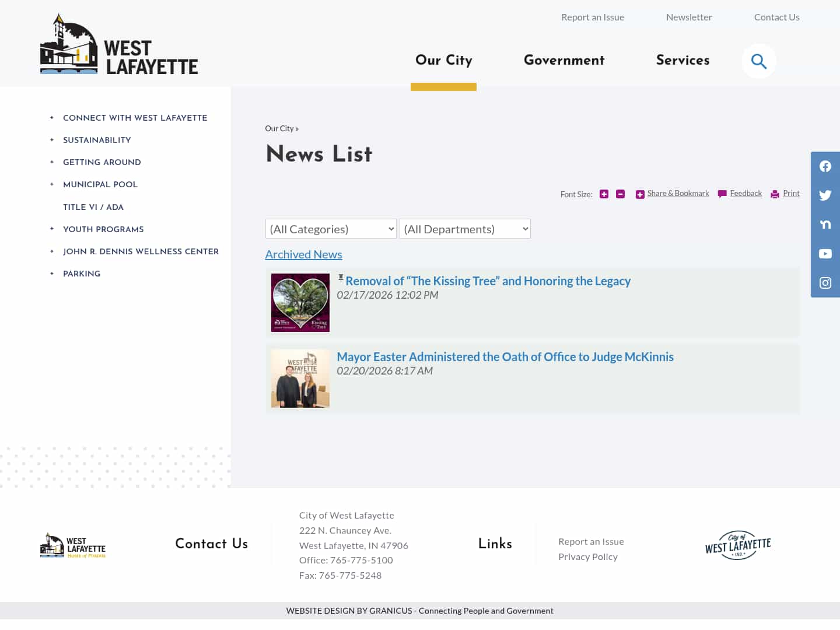
Task: Click the Feedback speech-bubble control
Action: (x=739, y=193)
